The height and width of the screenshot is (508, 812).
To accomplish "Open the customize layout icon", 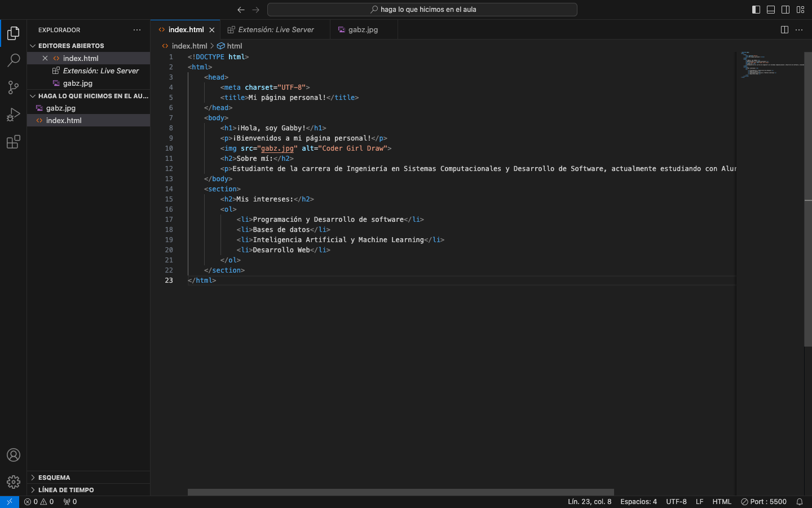I will 800,10.
